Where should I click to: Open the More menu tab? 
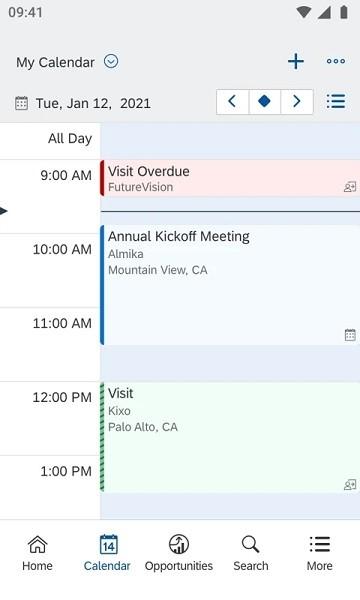click(x=319, y=553)
